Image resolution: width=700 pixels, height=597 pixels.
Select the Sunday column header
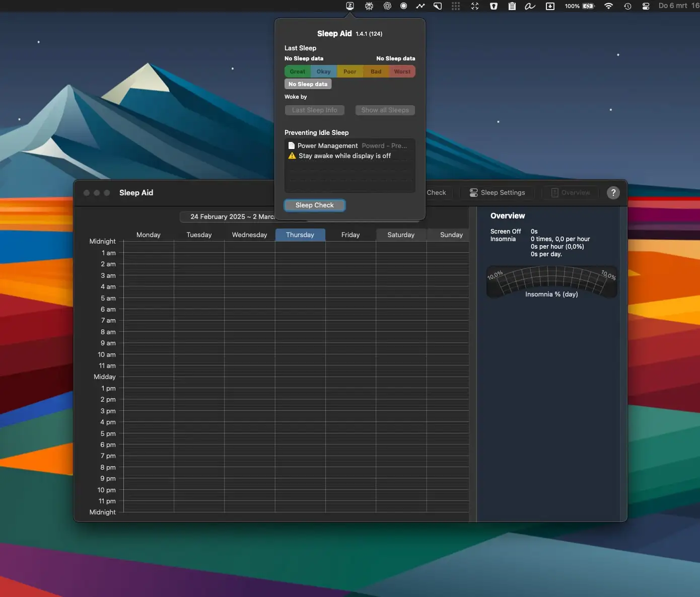(448, 235)
